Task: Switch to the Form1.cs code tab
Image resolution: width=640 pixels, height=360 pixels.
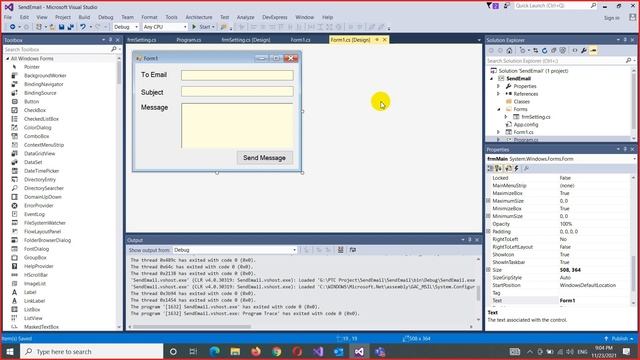Action: pos(300,40)
